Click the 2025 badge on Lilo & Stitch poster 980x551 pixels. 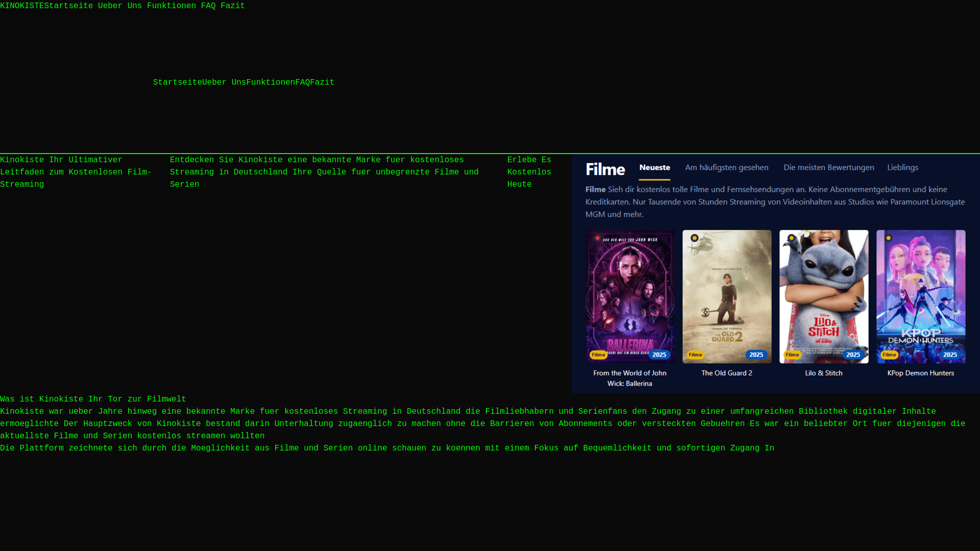[x=853, y=355]
